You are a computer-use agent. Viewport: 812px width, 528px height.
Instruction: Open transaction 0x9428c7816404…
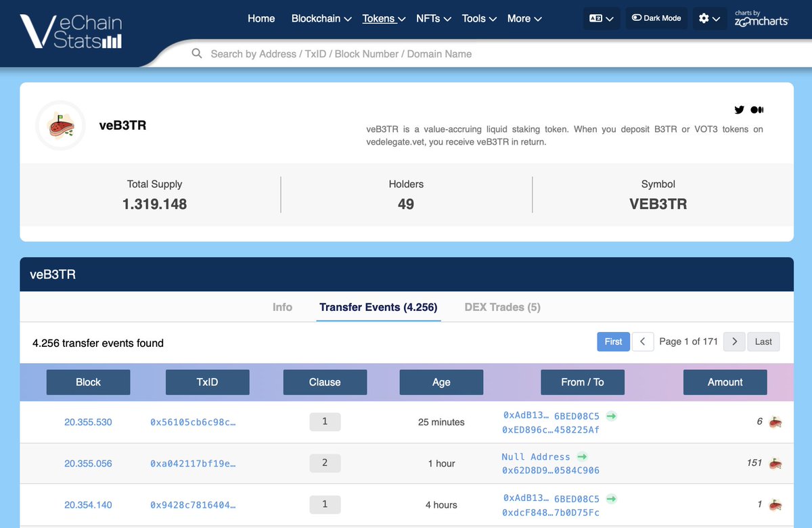click(x=193, y=505)
